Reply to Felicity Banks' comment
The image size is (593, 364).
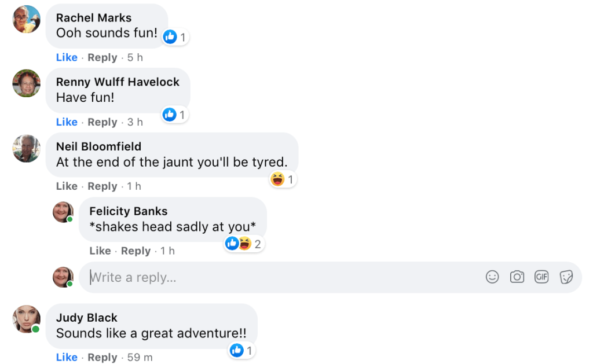tap(136, 251)
